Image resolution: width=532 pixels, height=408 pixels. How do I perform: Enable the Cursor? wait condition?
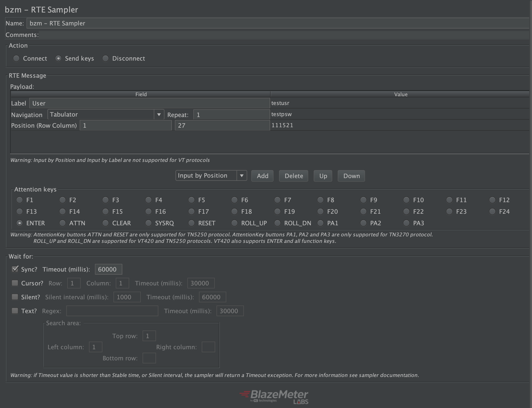[x=15, y=283]
